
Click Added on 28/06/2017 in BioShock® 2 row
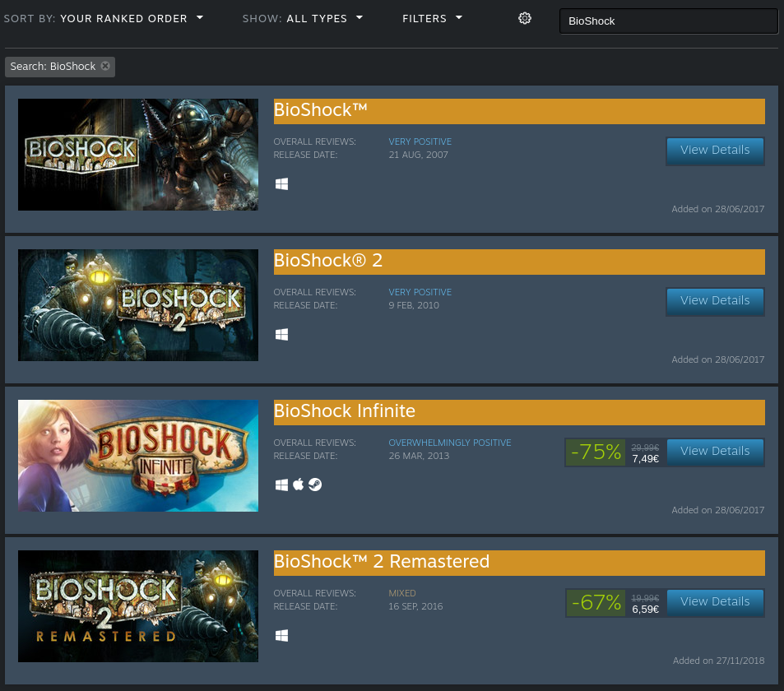tap(718, 359)
